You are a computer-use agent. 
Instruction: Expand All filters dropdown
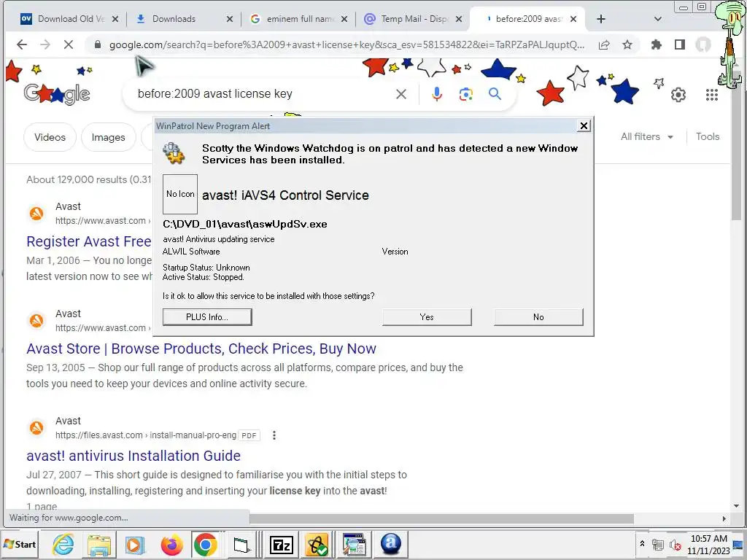coord(646,136)
